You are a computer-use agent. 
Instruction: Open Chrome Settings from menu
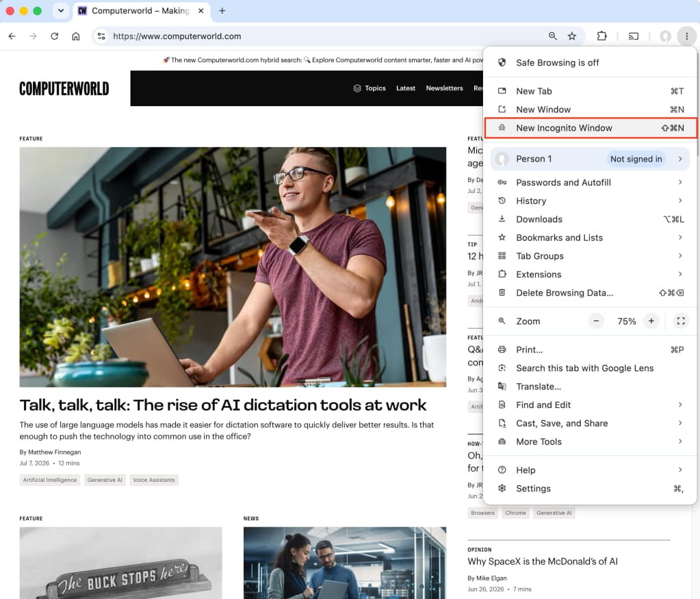(590, 489)
